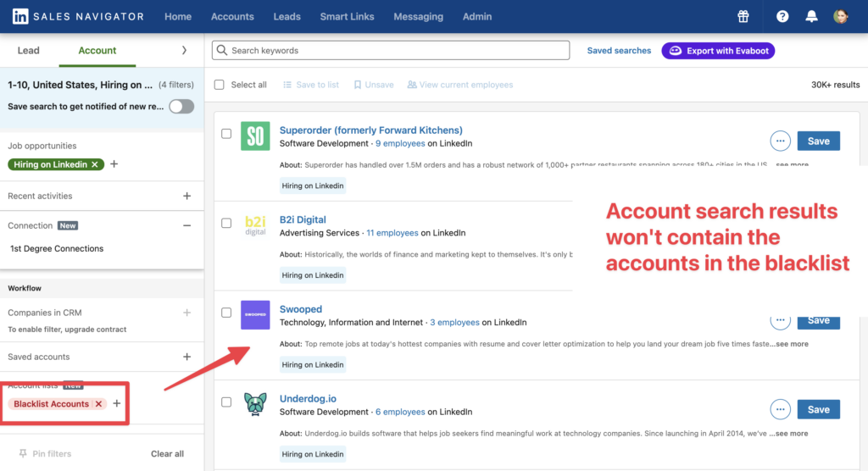The width and height of the screenshot is (868, 471).
Task: Open the Accounts menu
Action: 232,17
